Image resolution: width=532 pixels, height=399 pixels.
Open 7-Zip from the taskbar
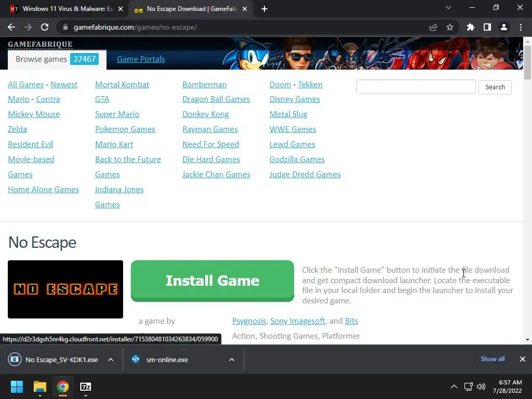86,387
